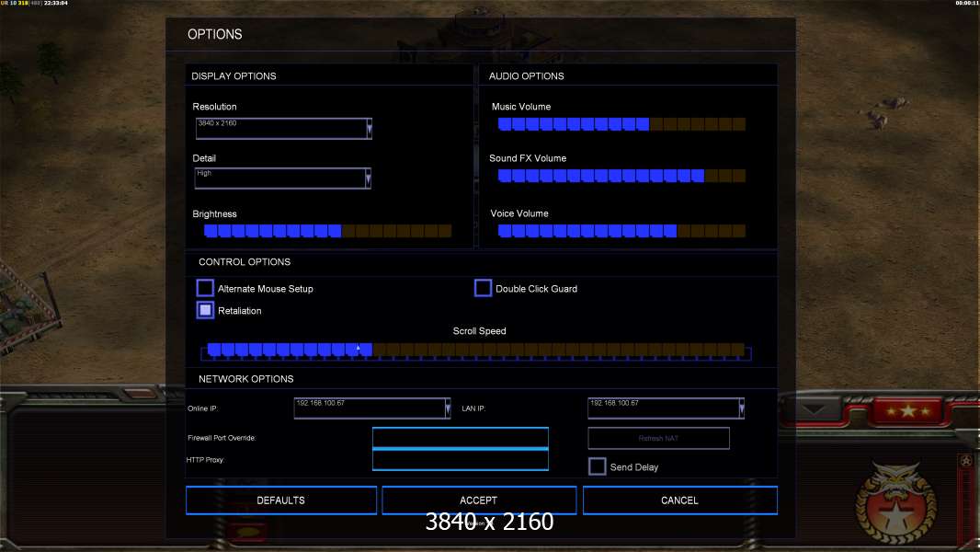
Task: Toggle the Retaliation checkbox
Action: [205, 310]
